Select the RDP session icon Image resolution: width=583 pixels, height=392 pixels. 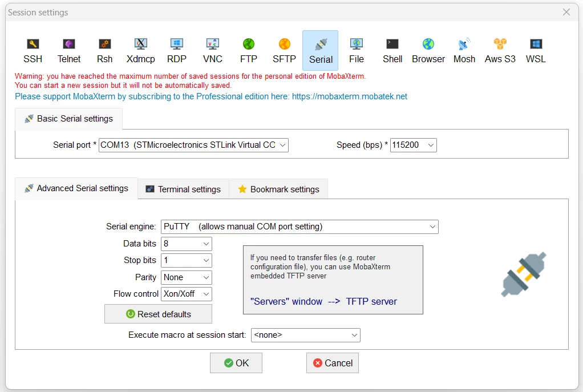coord(177,51)
